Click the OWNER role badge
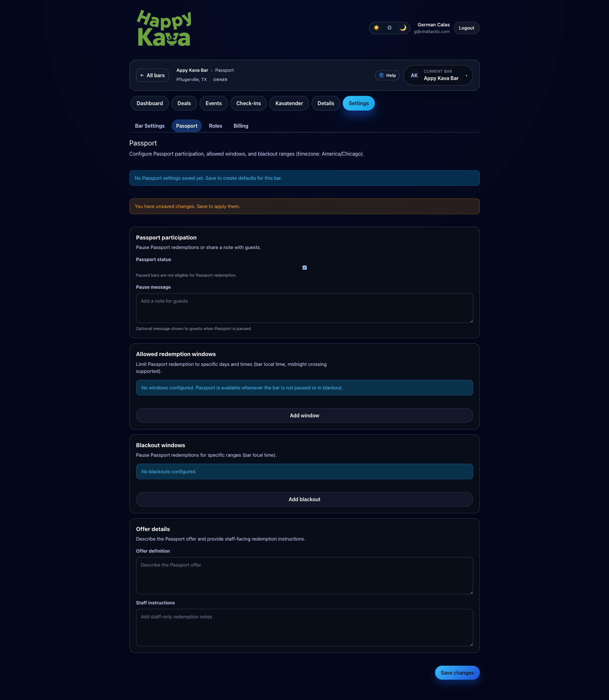The height and width of the screenshot is (700, 609). coord(220,80)
